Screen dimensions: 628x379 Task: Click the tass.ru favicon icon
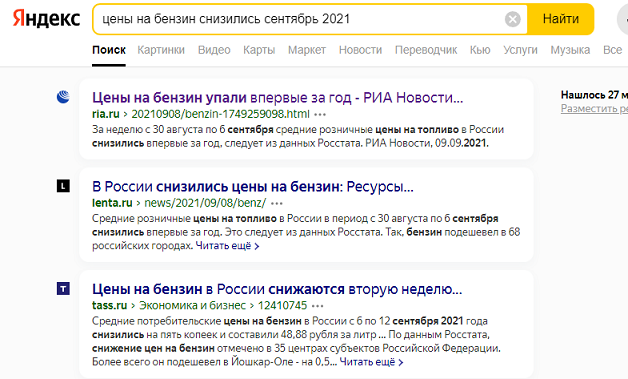pos(63,288)
